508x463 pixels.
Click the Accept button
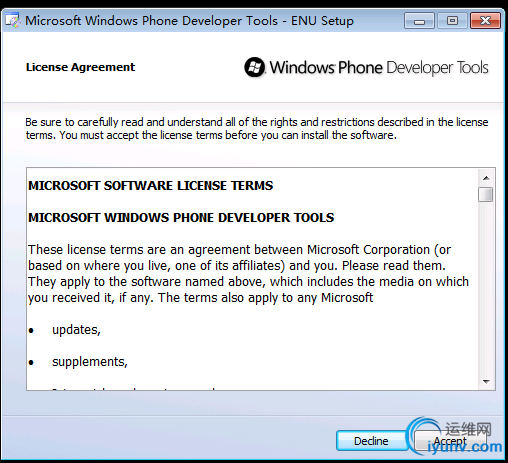(450, 441)
